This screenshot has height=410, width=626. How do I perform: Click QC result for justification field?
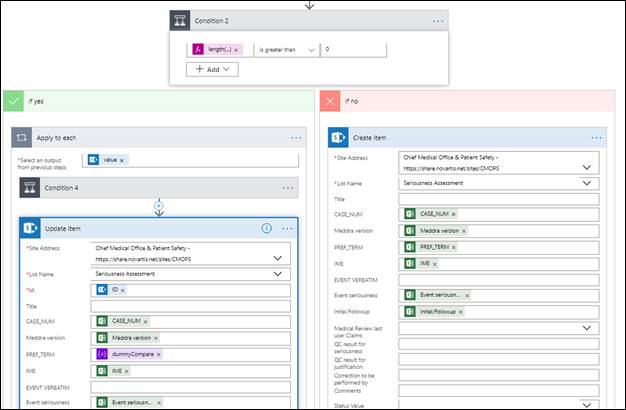click(499, 359)
